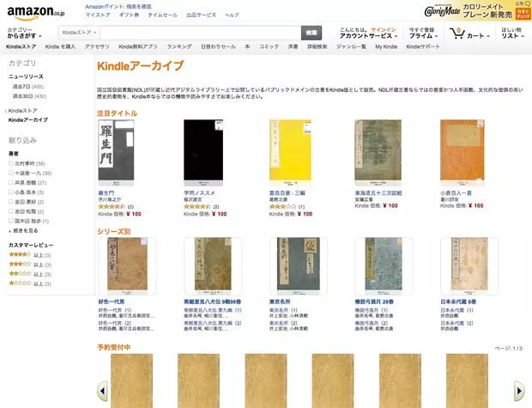Open the yellow 富嶽百景 book cover thumbnail

click(290, 150)
